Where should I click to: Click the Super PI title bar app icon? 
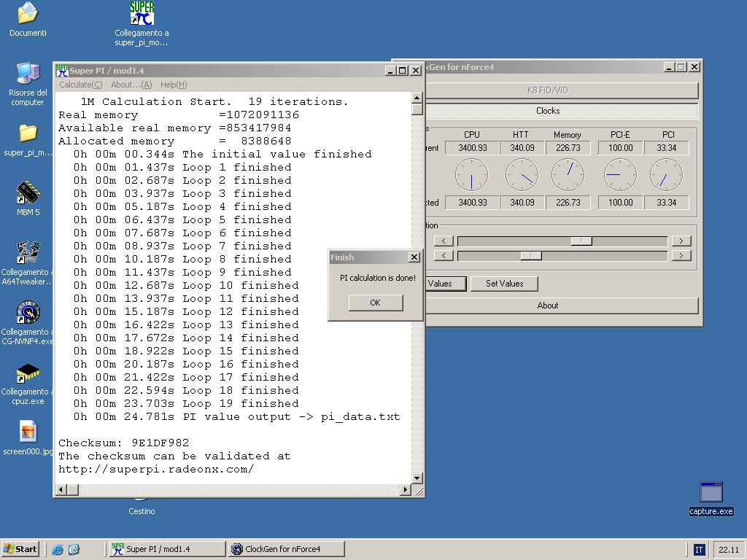[63, 71]
